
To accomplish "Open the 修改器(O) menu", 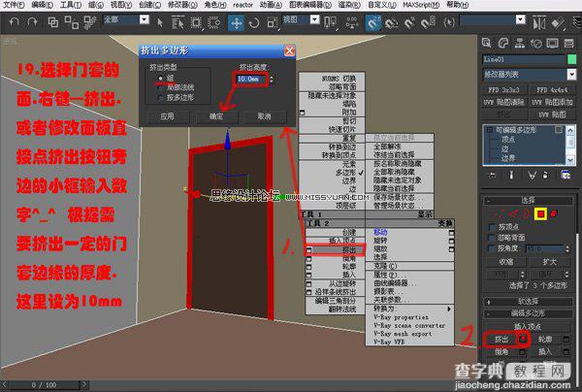I will point(182,5).
